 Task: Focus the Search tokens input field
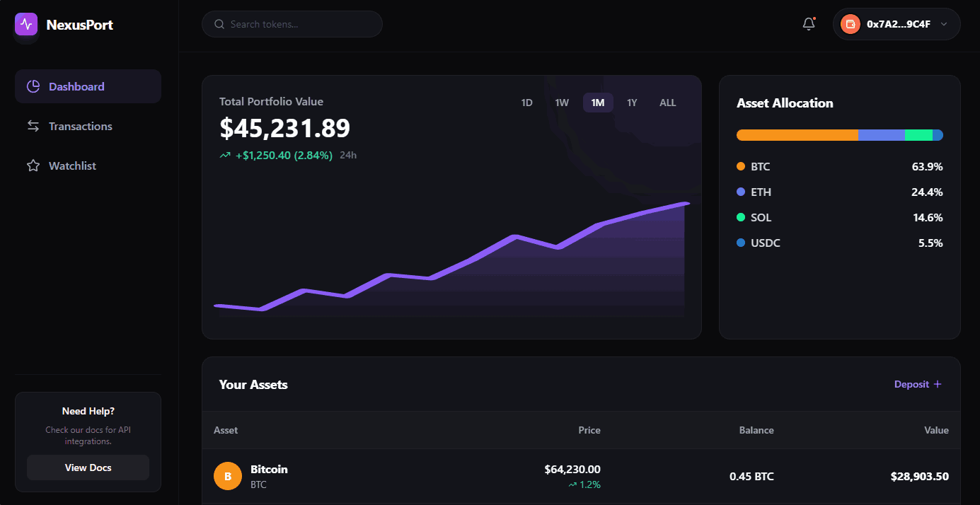tap(292, 24)
